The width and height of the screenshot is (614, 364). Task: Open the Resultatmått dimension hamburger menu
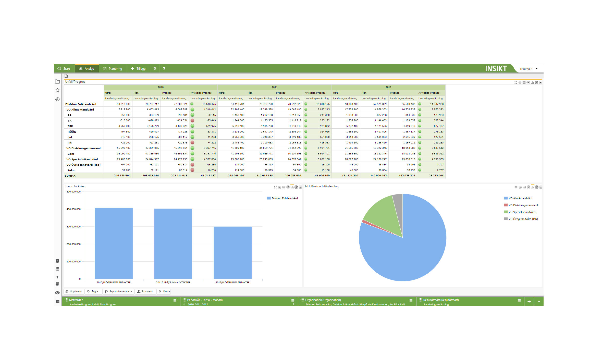(x=519, y=300)
